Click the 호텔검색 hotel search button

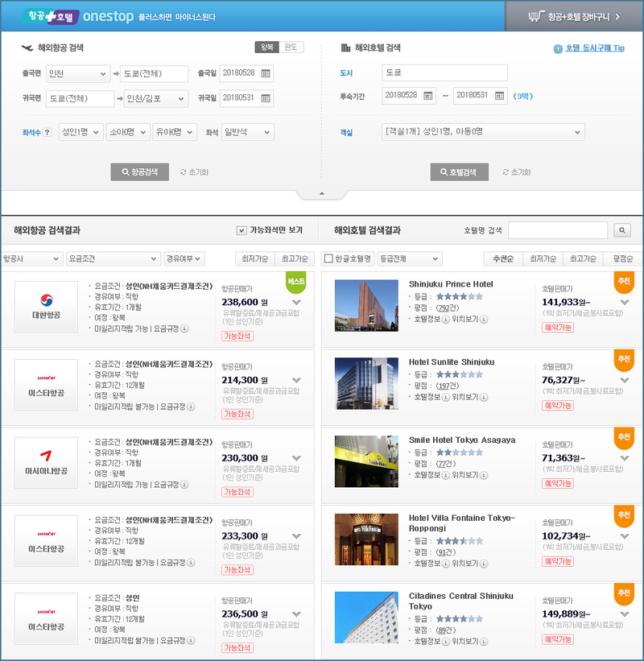pos(460,172)
